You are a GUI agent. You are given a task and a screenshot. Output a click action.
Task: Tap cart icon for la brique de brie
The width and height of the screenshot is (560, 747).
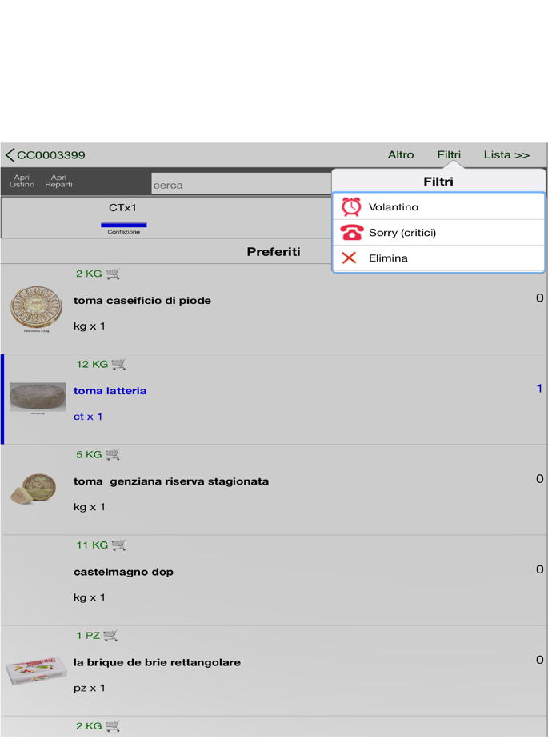(x=111, y=635)
